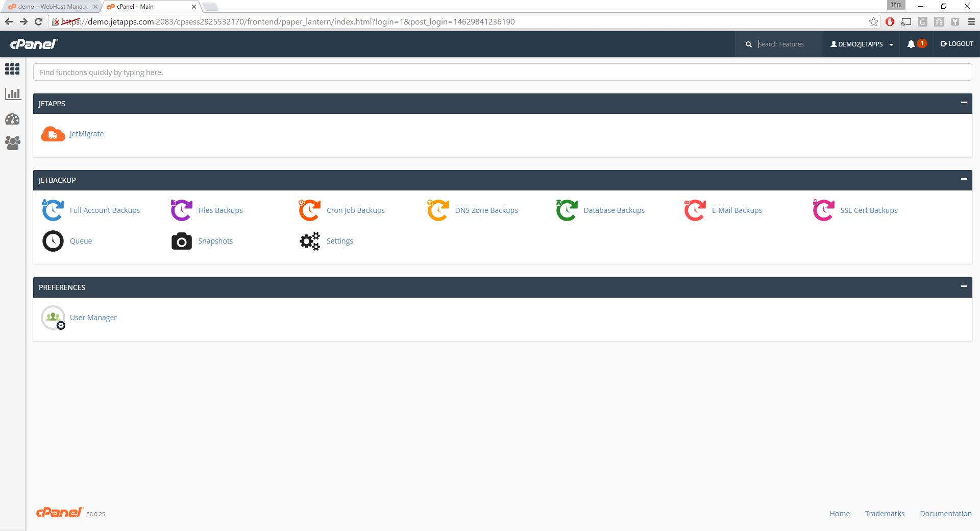Click the orange Cron Job Backups icon
The image size is (980, 531).
[x=310, y=210]
